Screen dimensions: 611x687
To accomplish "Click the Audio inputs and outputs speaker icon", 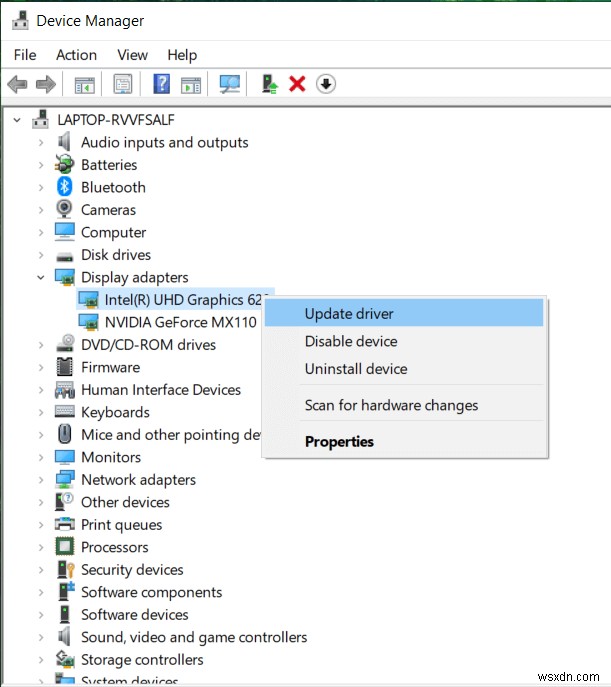I will click(x=65, y=142).
